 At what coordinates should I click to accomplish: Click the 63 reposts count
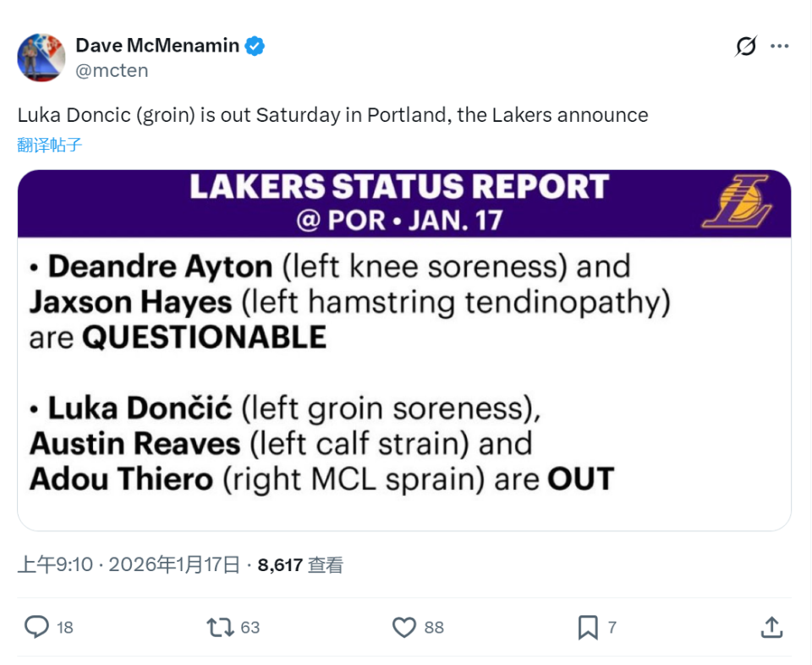[x=250, y=628]
